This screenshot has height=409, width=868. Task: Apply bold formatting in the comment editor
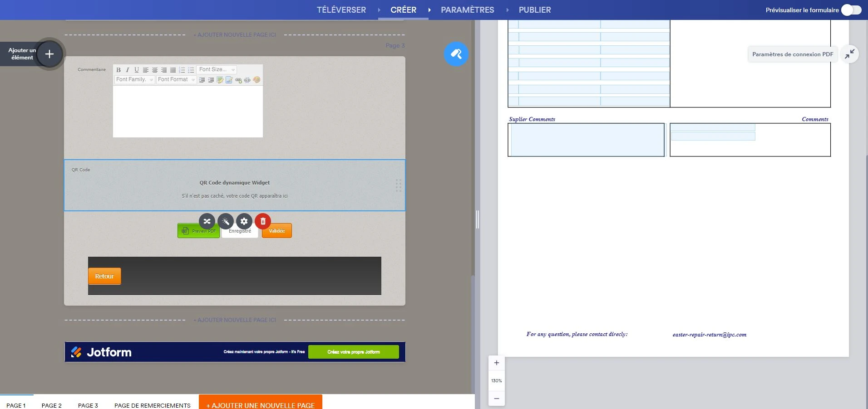[119, 70]
